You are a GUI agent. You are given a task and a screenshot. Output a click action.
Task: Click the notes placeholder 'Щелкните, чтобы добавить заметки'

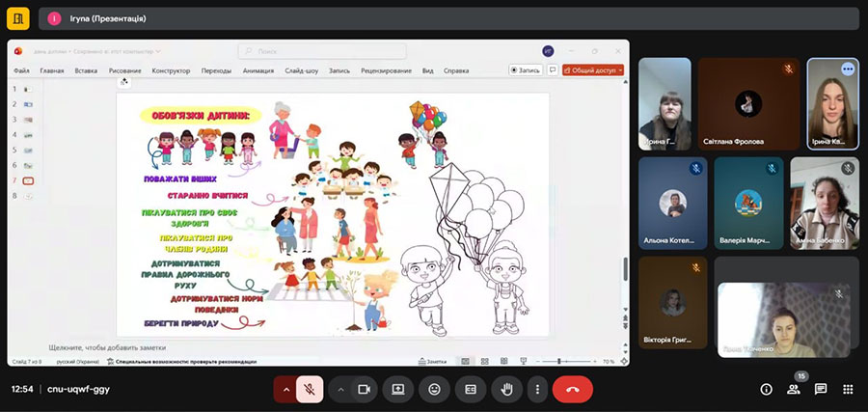pyautogui.click(x=107, y=347)
